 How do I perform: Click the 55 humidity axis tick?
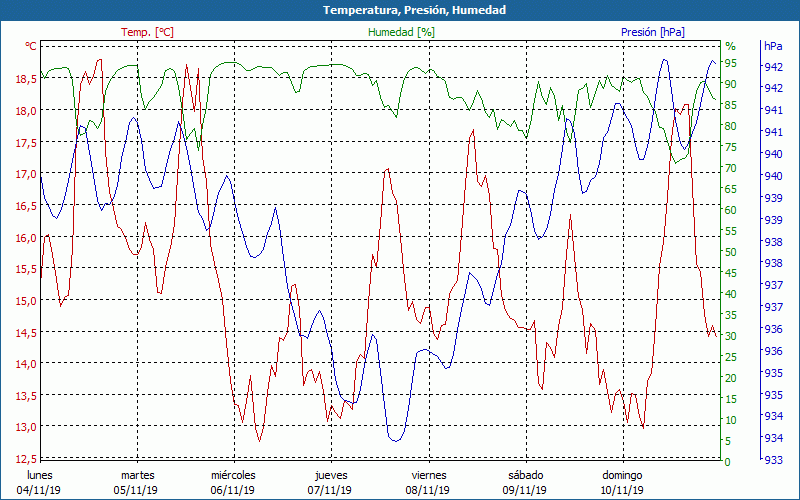[x=731, y=231]
